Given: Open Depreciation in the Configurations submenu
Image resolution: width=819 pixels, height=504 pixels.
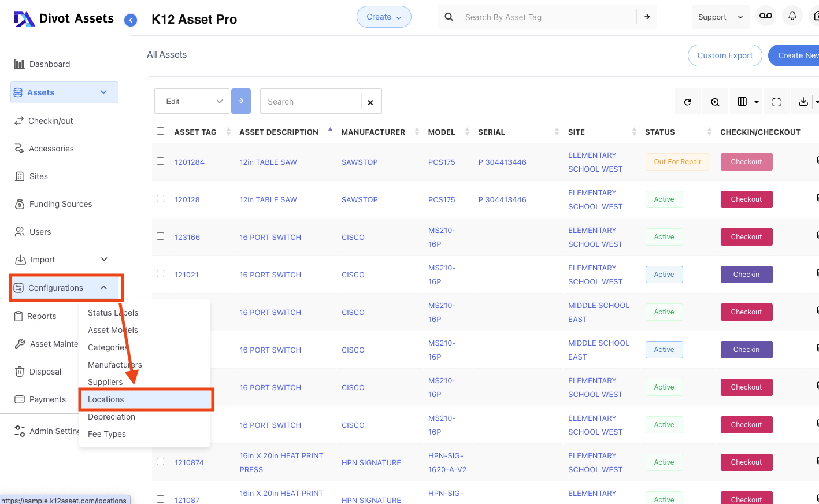Looking at the screenshot, I should click(112, 417).
